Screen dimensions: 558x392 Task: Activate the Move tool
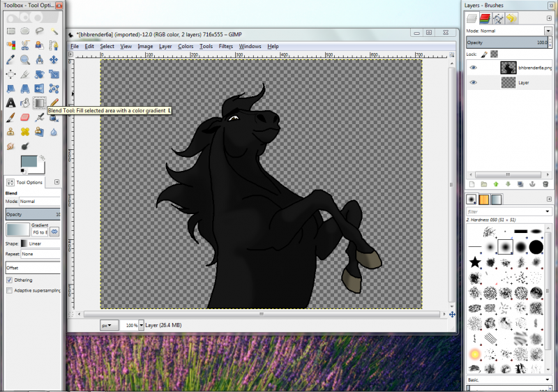54,59
